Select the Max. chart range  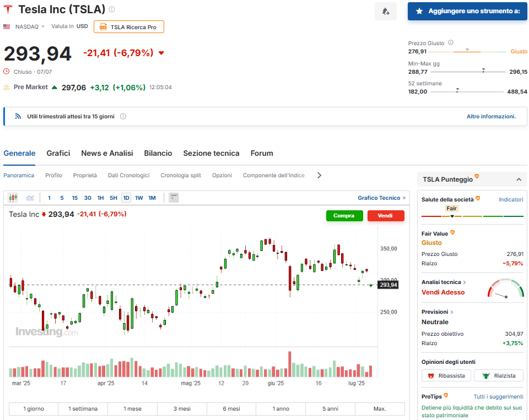tap(380, 408)
